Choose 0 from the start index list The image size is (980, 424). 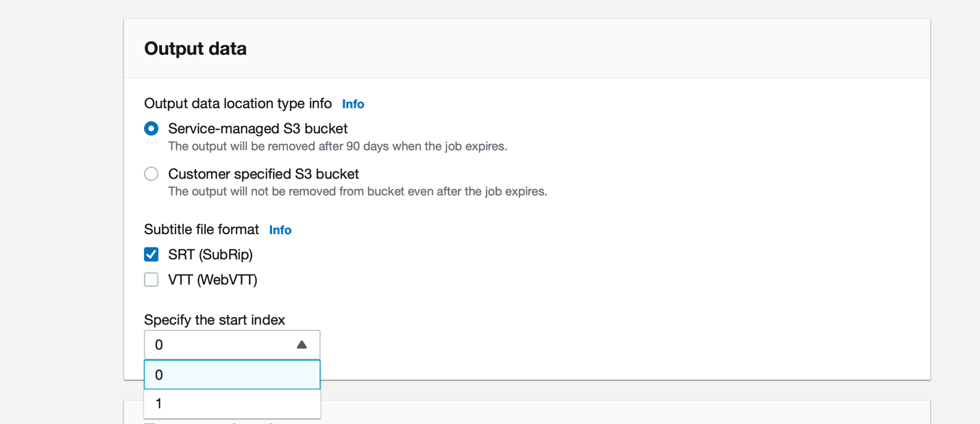click(x=232, y=375)
